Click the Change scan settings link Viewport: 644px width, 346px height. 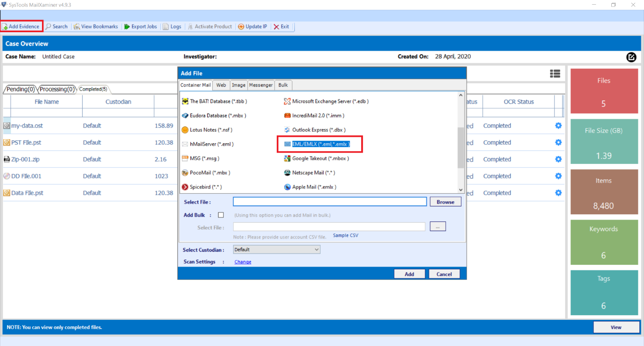(243, 262)
